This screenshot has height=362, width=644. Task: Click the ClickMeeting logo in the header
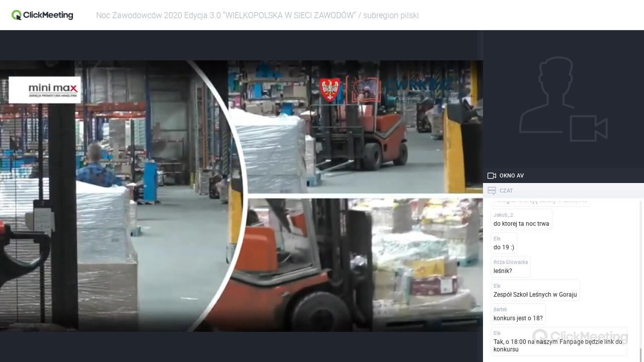(42, 15)
